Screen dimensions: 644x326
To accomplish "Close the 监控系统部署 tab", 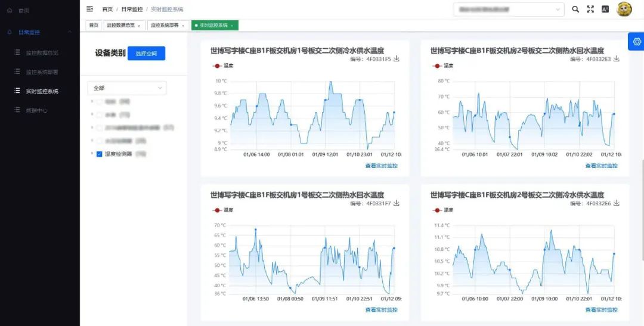I will click(x=183, y=26).
